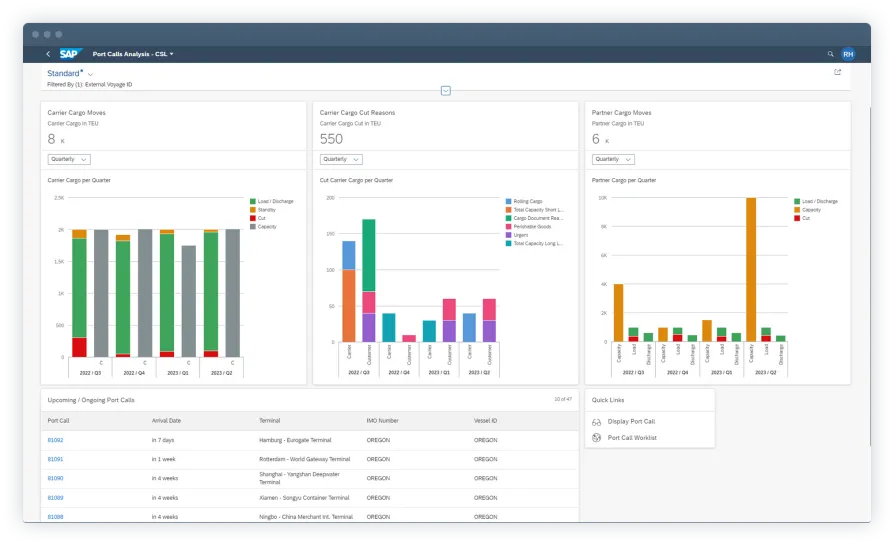The image size is (894, 545).
Task: Expand the collapsed filter header
Action: pos(446,91)
